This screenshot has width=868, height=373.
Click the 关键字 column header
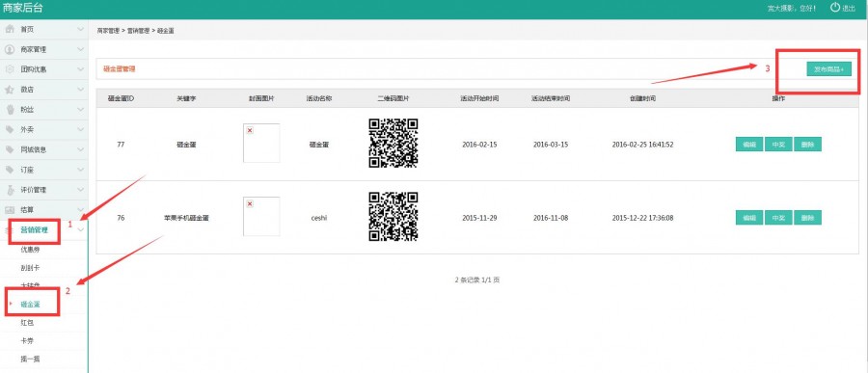(186, 98)
